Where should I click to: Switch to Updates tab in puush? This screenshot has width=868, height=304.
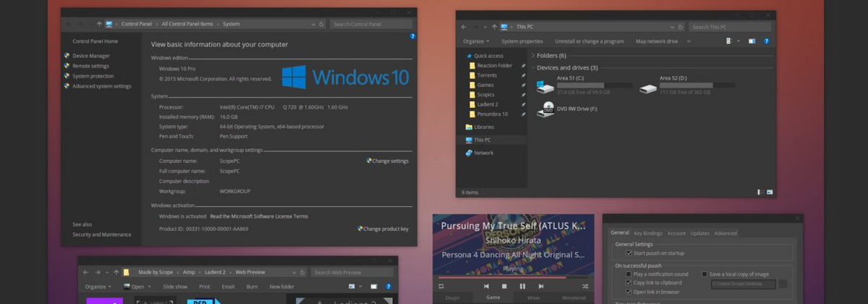[699, 233]
